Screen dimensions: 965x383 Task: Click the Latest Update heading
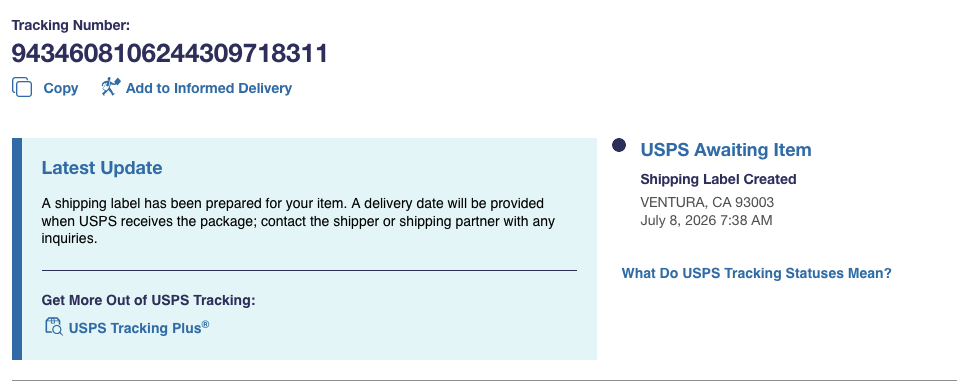[x=102, y=167]
